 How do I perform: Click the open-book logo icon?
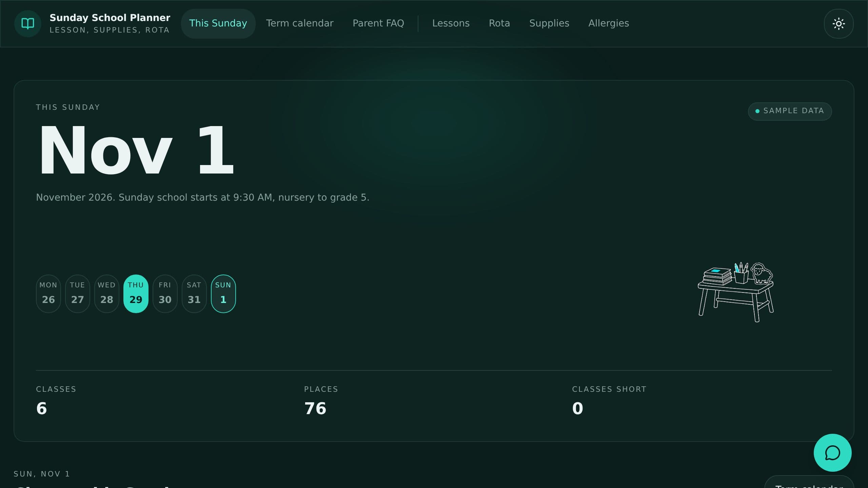[x=28, y=23]
